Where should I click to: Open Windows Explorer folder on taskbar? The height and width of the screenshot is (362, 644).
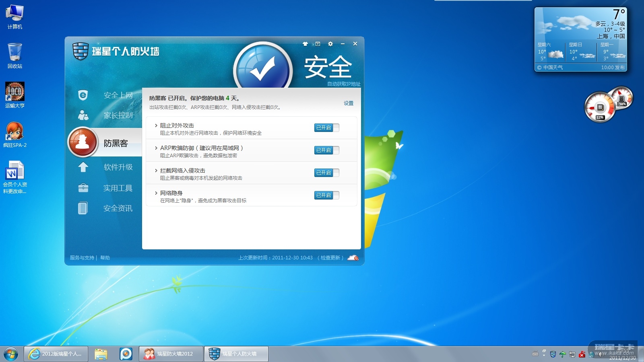point(101,354)
